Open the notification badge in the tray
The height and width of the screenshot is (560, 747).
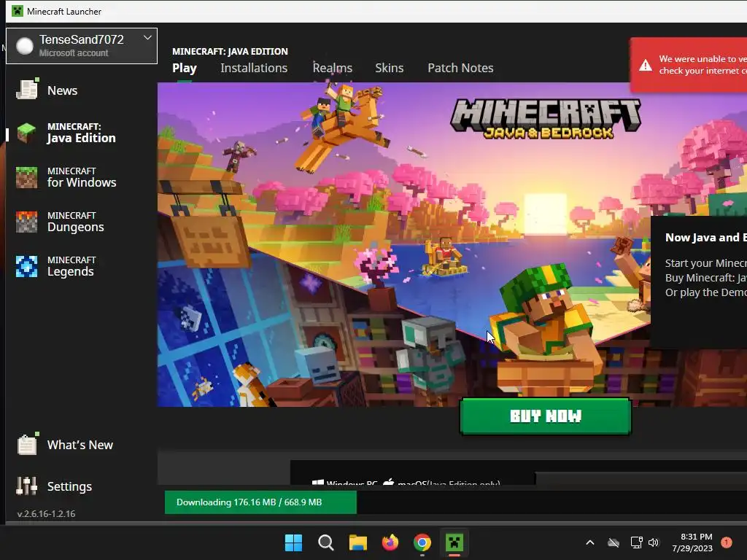point(726,542)
